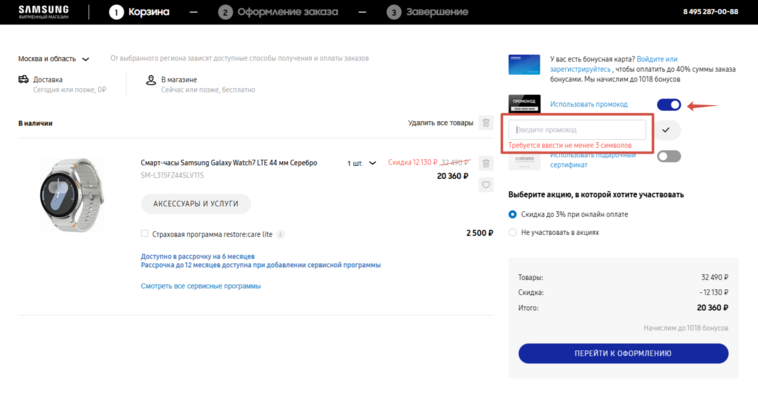Screen dimensions: 758x399
Task: Click trash icon next to Удалить все товары
Action: click(486, 123)
